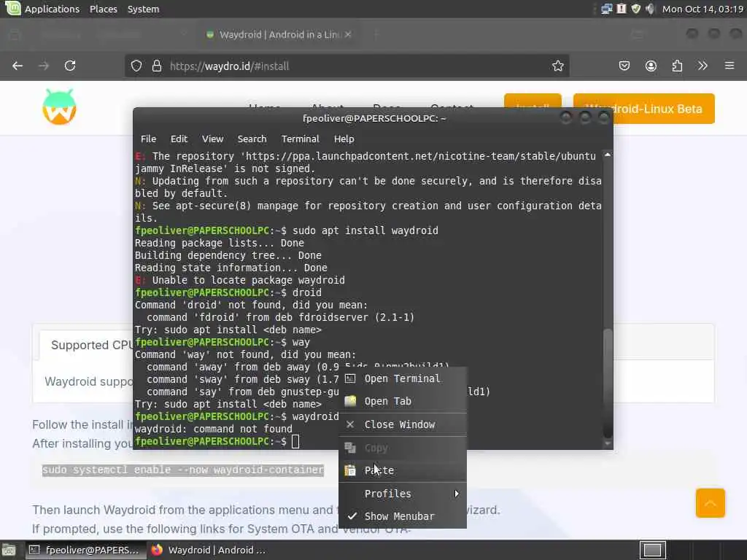
Task: Click the Firefox back arrow
Action: coord(18,66)
